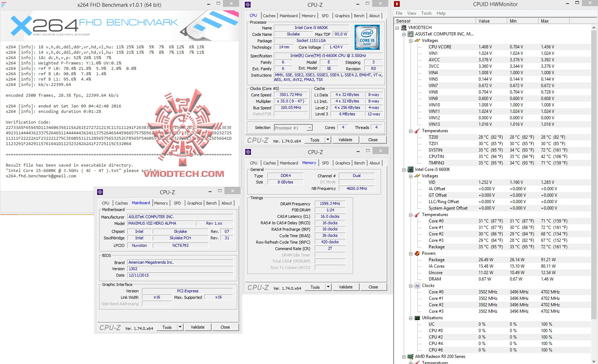Click Validate in the top CPU-Z CPU window
The height and width of the screenshot is (364, 598).
[x=345, y=140]
